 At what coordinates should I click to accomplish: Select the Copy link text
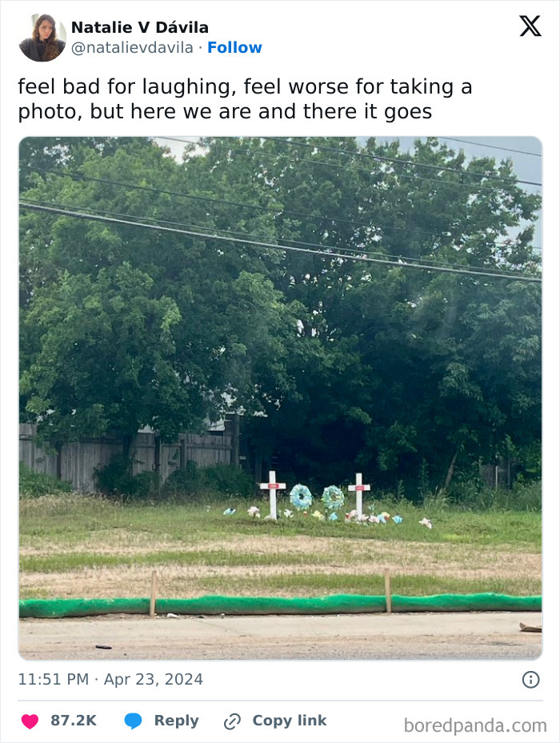point(290,721)
